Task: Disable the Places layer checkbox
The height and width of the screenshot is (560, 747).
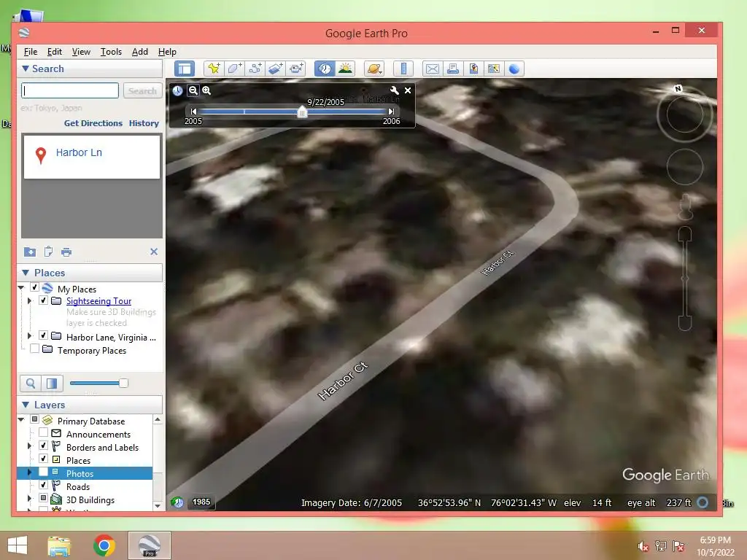Action: coord(43,458)
